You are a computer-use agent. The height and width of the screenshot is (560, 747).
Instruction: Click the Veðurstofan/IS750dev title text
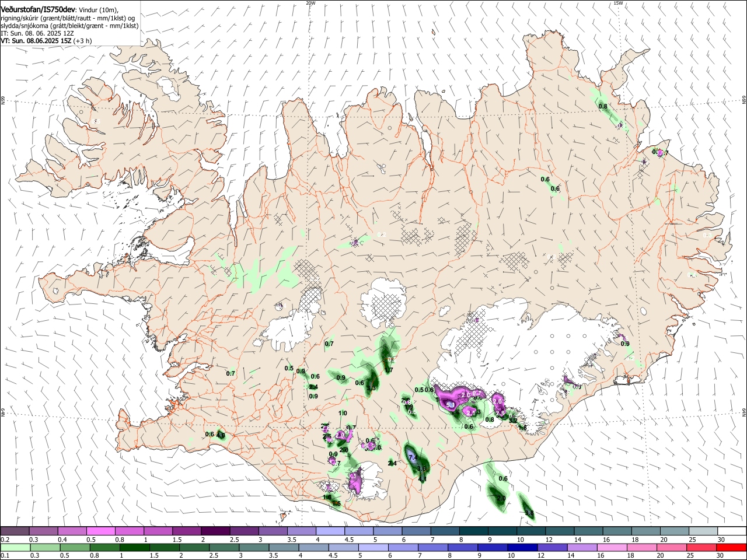pos(37,9)
